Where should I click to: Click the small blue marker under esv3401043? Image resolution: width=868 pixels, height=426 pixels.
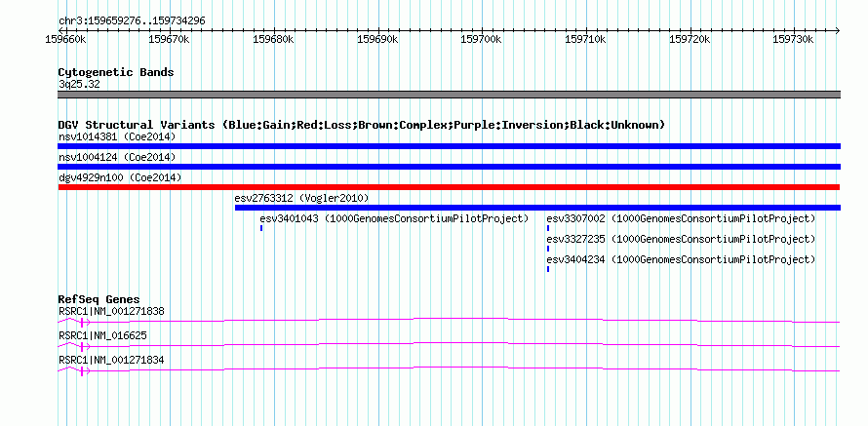click(x=261, y=228)
